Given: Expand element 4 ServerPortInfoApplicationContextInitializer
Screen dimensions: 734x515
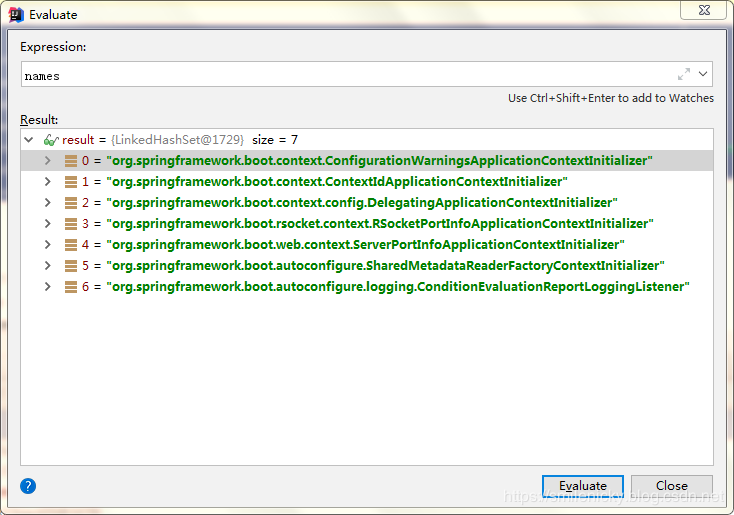Looking at the screenshot, I should click(x=47, y=244).
